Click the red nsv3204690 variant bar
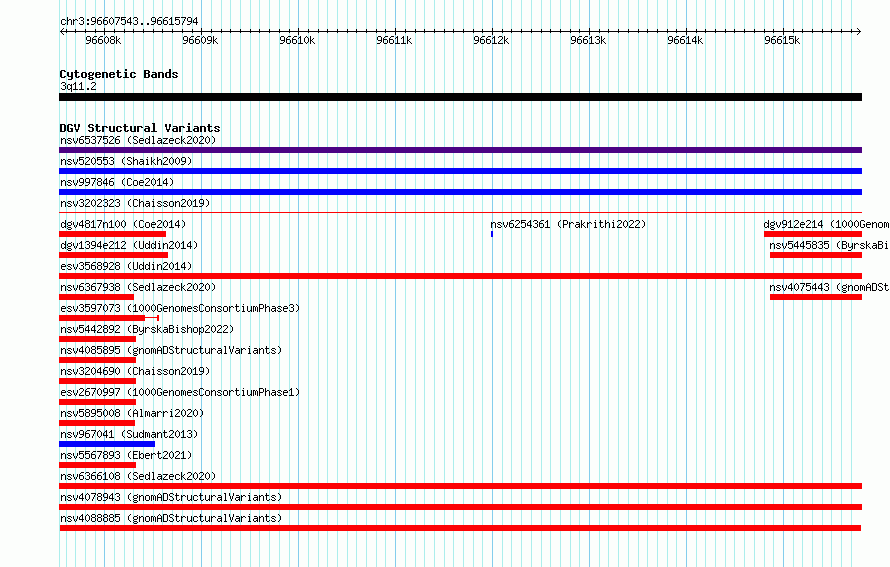890x567 pixels. point(98,381)
